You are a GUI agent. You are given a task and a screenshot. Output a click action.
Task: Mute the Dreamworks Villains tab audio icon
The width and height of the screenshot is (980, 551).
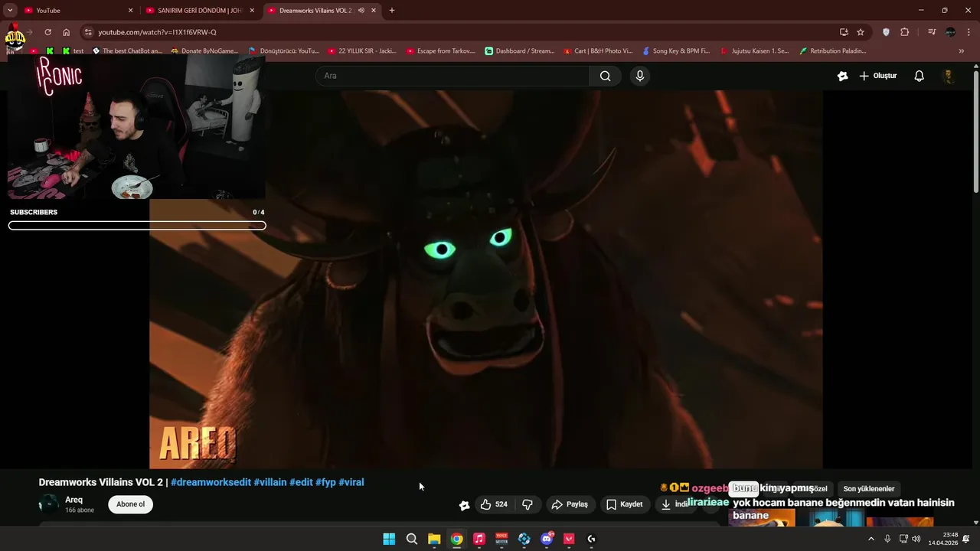tap(361, 11)
